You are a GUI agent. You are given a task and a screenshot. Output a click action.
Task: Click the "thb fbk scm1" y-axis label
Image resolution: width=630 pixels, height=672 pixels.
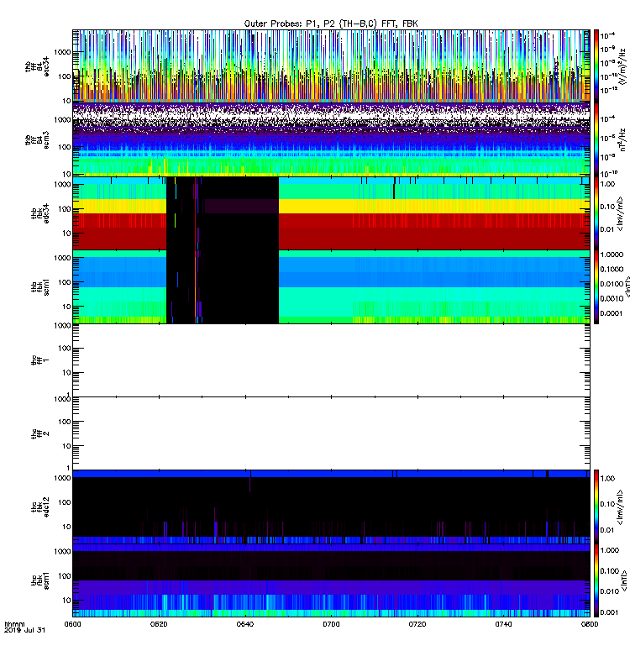coord(40,286)
